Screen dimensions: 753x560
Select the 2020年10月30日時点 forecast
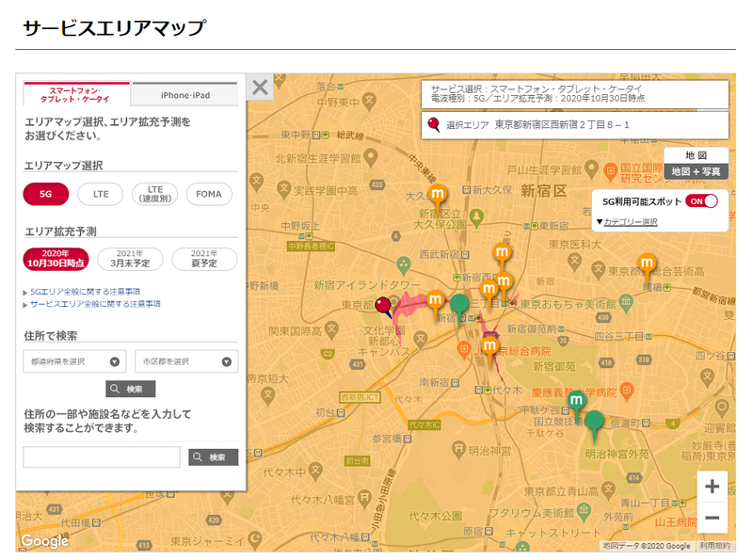(x=56, y=259)
